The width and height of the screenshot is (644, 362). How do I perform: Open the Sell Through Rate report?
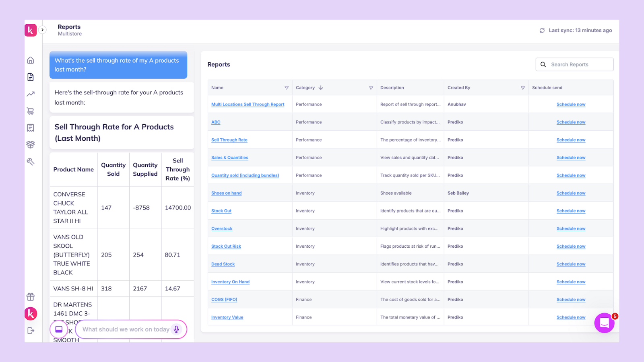(x=229, y=140)
